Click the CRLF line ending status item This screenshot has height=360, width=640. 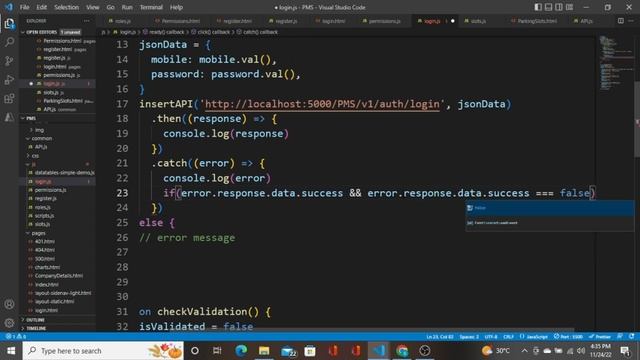tap(509, 337)
